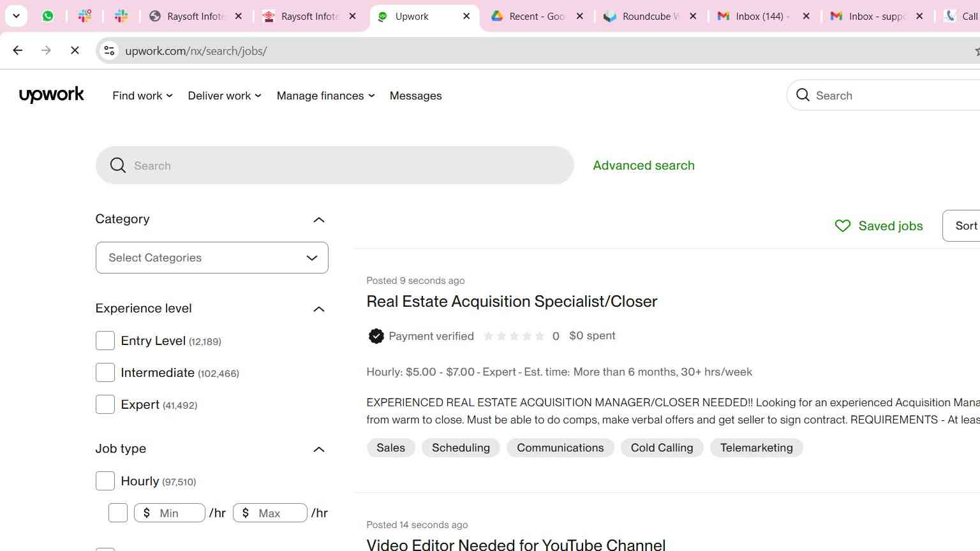Open the Select Categories dropdown
Viewport: 980px width, 551px height.
[x=212, y=258]
